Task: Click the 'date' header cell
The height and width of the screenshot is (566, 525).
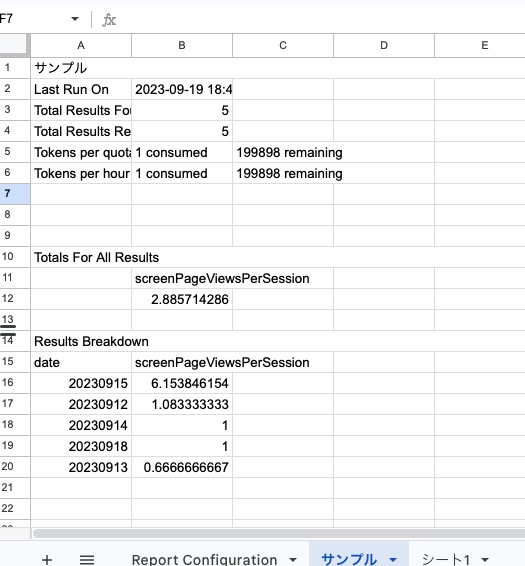Action: click(81, 362)
